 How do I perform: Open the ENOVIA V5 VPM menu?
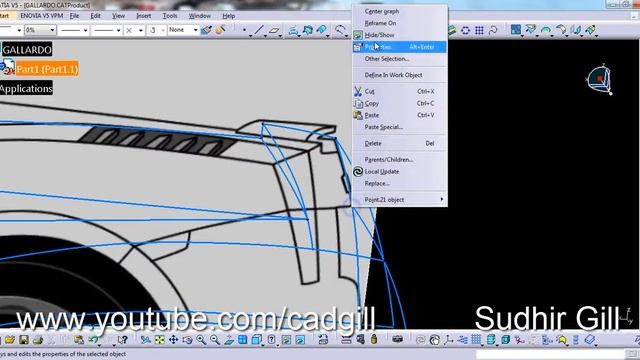(x=42, y=16)
